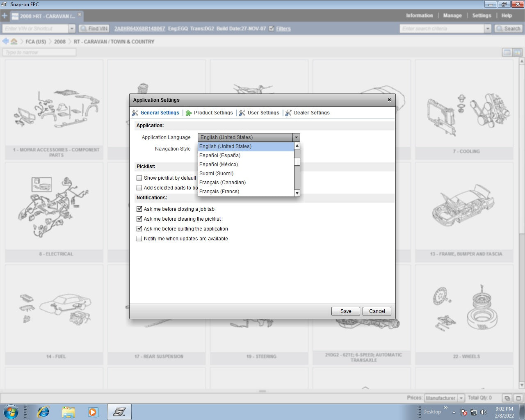Click the Dealer Settings wrench icon
The image size is (525, 420).
289,113
